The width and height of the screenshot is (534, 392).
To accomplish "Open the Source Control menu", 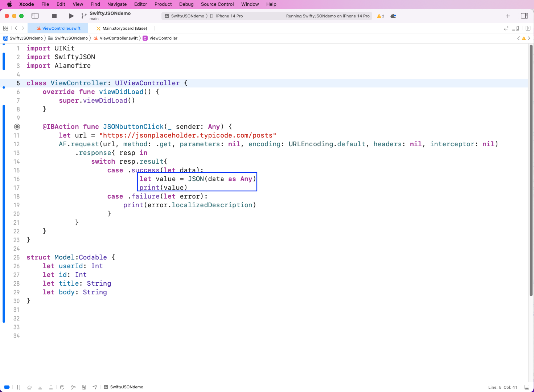I will click(217, 4).
